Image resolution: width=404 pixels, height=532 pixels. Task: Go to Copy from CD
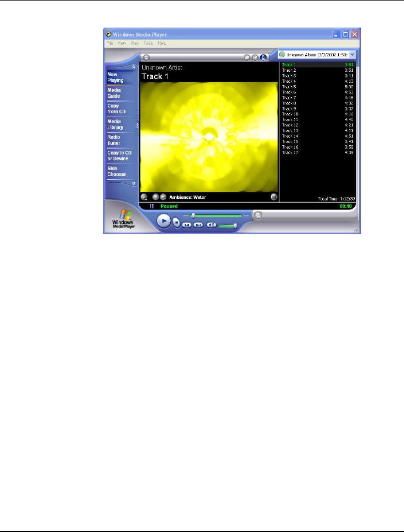[x=120, y=109]
